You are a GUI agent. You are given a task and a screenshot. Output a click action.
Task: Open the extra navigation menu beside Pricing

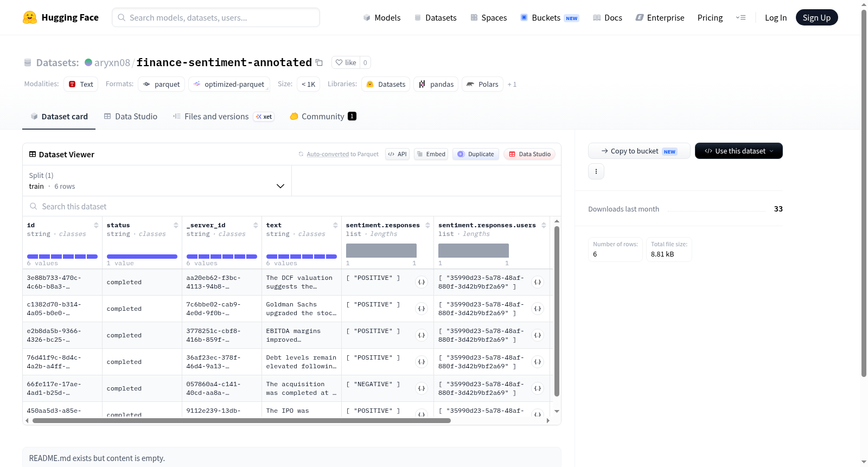tap(741, 17)
